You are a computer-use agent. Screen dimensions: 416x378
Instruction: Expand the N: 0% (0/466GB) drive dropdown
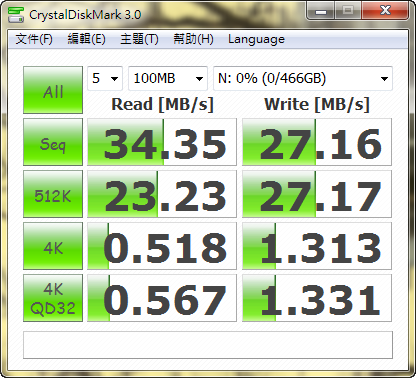[303, 78]
